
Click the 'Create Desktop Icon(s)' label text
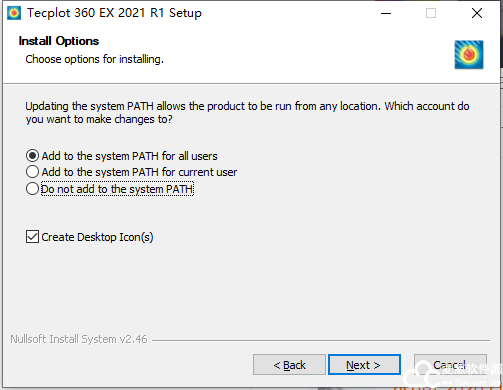pos(97,237)
